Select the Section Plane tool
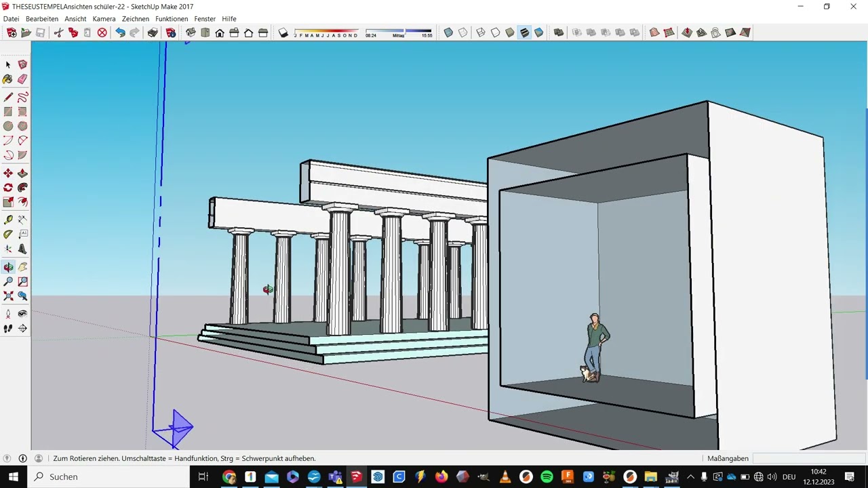 point(22,329)
